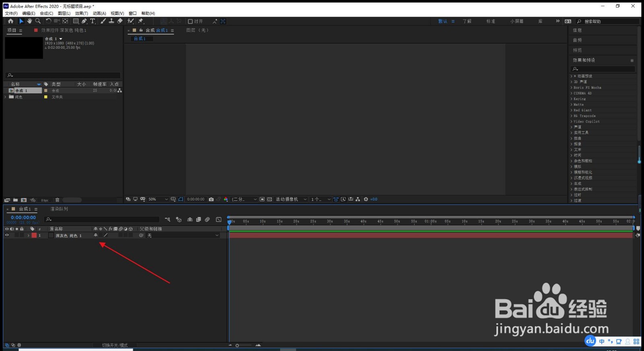Viewport: 644px width, 351px height.
Task: Select the Rotation tool
Action: (48, 21)
